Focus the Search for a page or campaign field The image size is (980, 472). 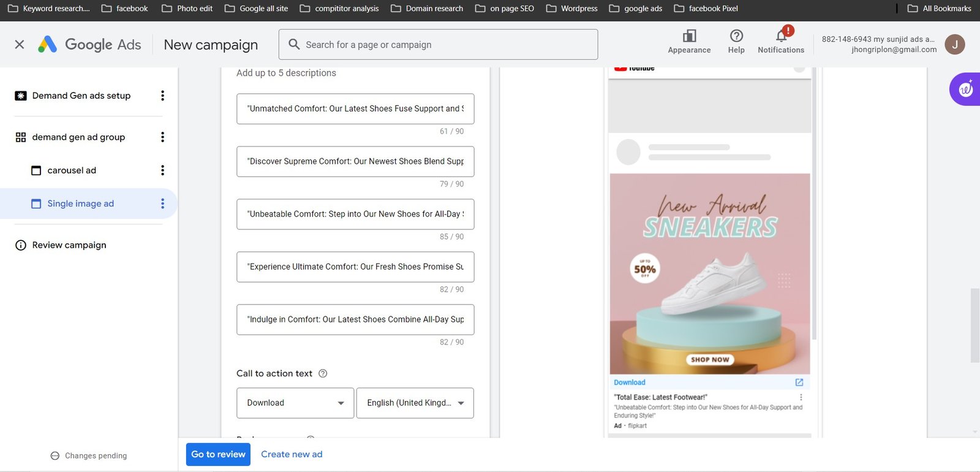(x=438, y=44)
